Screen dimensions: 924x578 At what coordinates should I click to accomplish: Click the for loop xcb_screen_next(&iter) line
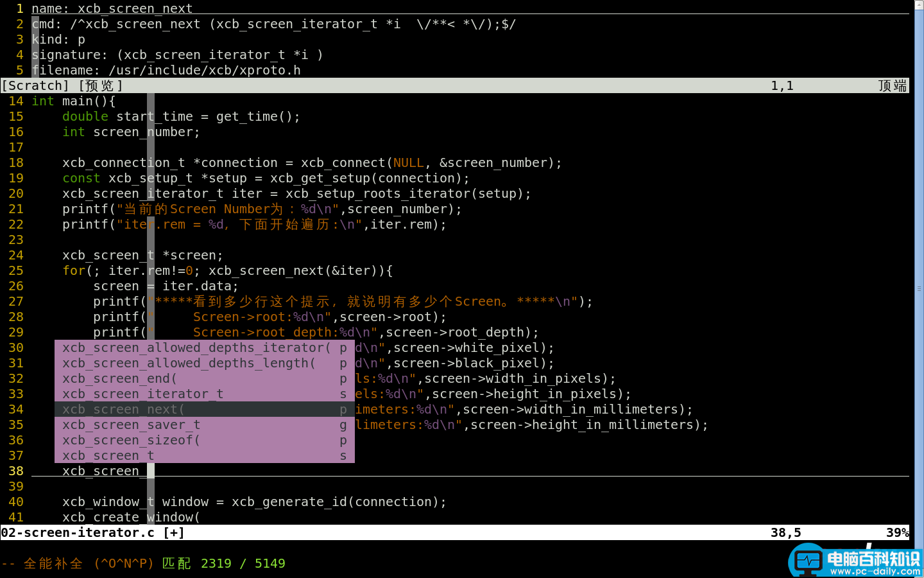[x=228, y=270]
